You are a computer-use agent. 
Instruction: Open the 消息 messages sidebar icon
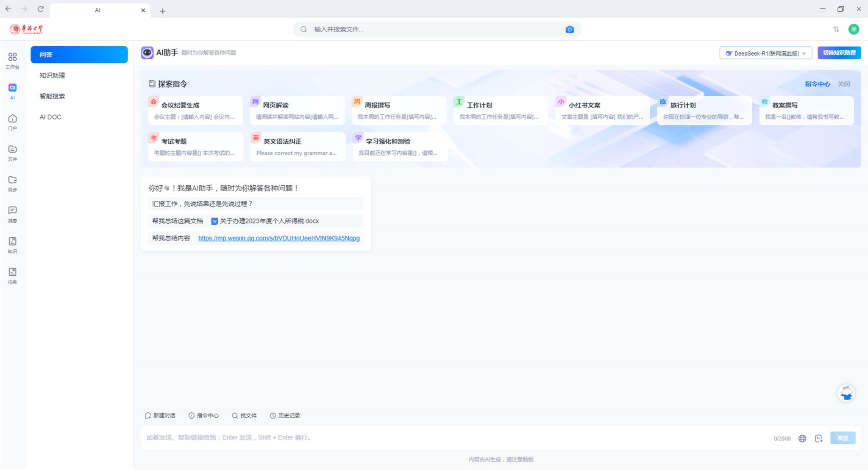12,214
